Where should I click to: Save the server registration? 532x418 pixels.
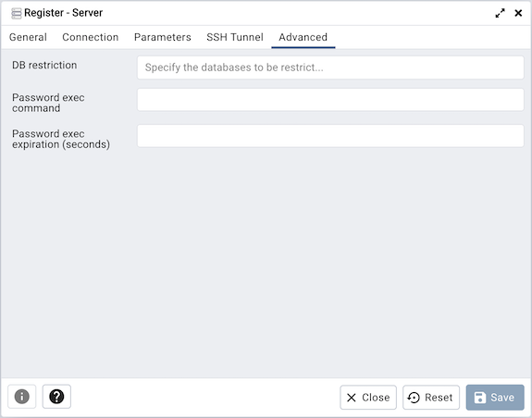click(495, 398)
